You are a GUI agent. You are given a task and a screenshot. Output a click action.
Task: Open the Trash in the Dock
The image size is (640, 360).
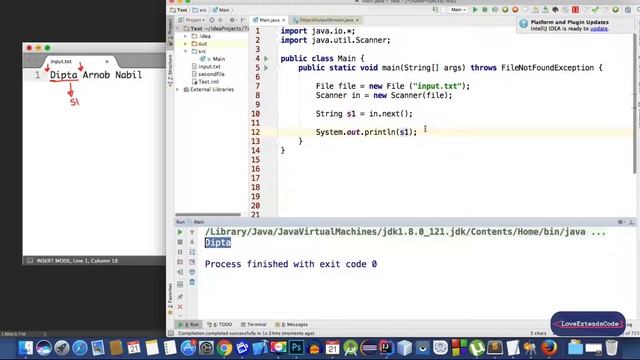click(611, 348)
